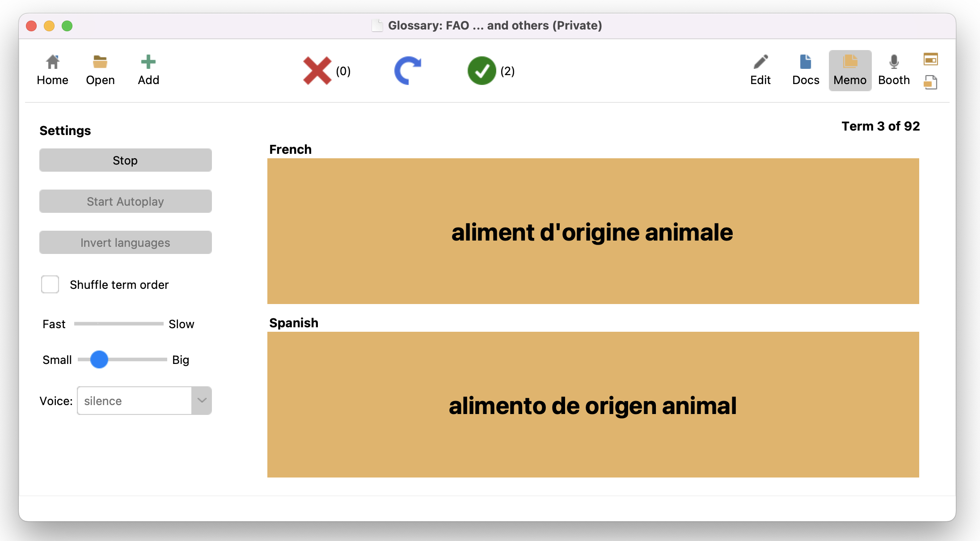This screenshot has height=541, width=980.
Task: Click the bottom copy-window icon
Action: coord(930,82)
